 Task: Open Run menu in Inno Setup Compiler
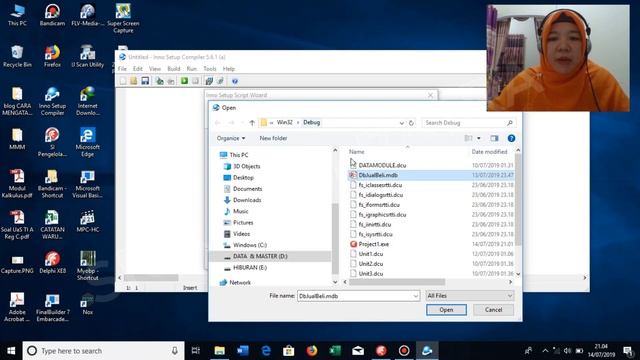[191, 69]
